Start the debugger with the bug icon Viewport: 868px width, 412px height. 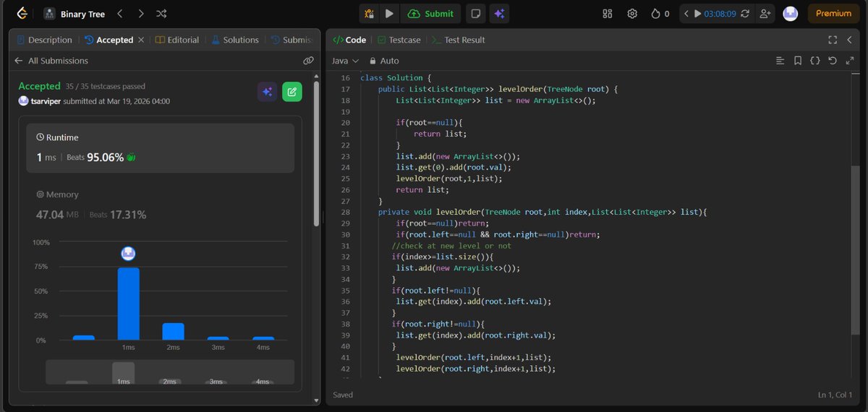(370, 13)
